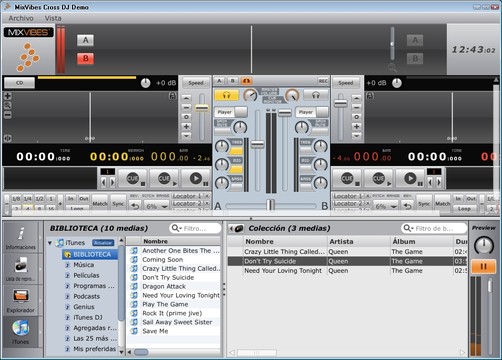Click deck A Match button
The image size is (502, 360).
tap(100, 203)
